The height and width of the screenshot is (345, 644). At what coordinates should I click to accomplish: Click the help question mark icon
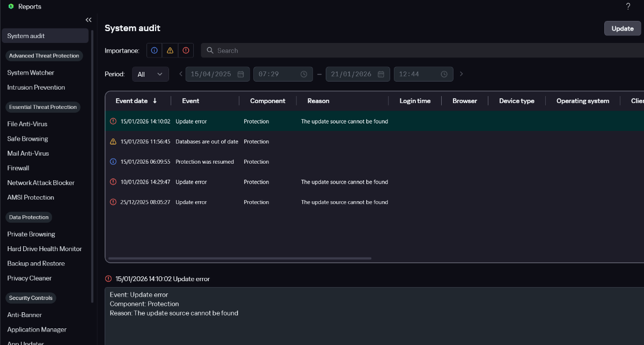(x=628, y=6)
